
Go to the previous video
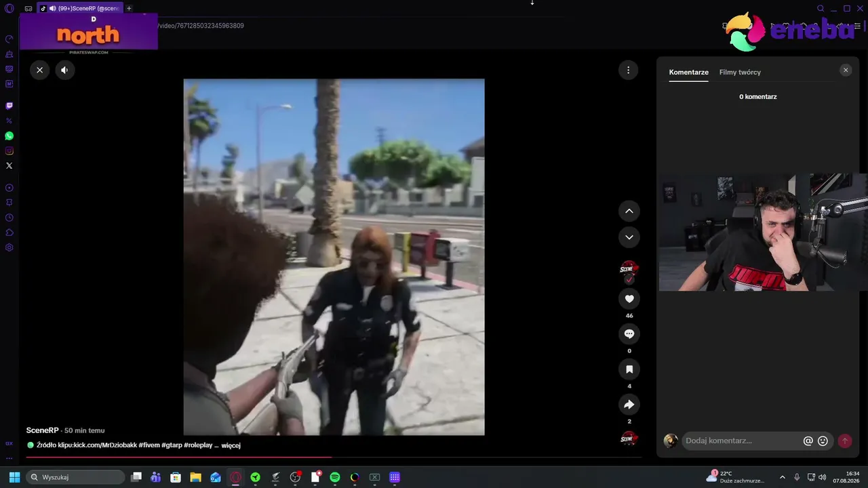tap(629, 211)
